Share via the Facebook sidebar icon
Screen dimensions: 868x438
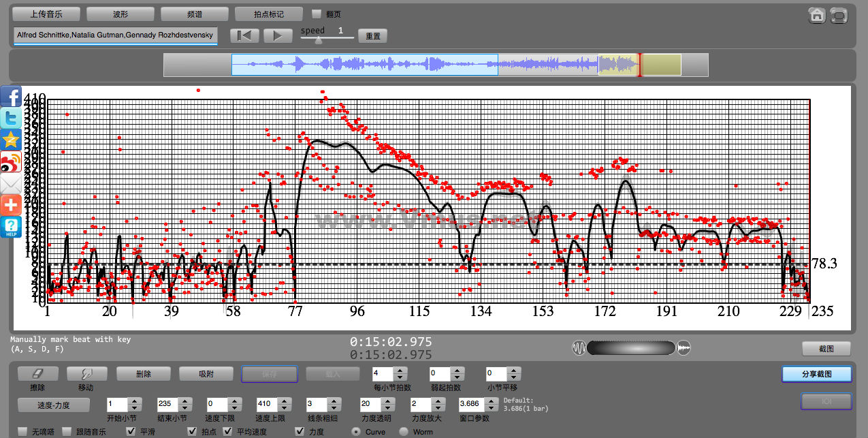(x=11, y=97)
